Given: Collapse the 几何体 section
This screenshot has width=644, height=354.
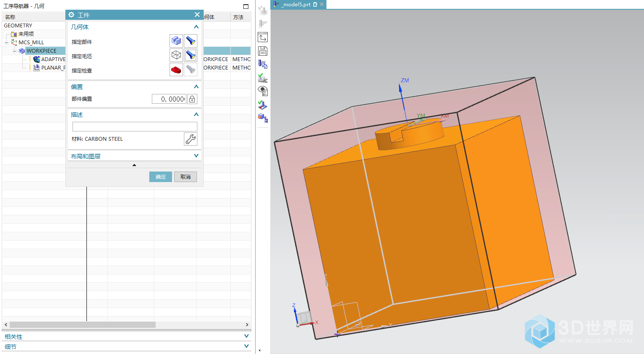Looking at the screenshot, I should 196,27.
